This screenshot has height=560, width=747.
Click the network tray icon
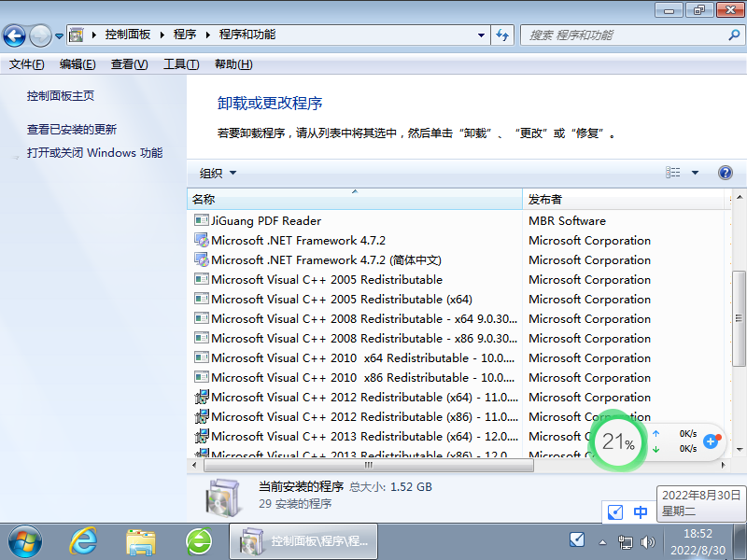[x=625, y=542]
